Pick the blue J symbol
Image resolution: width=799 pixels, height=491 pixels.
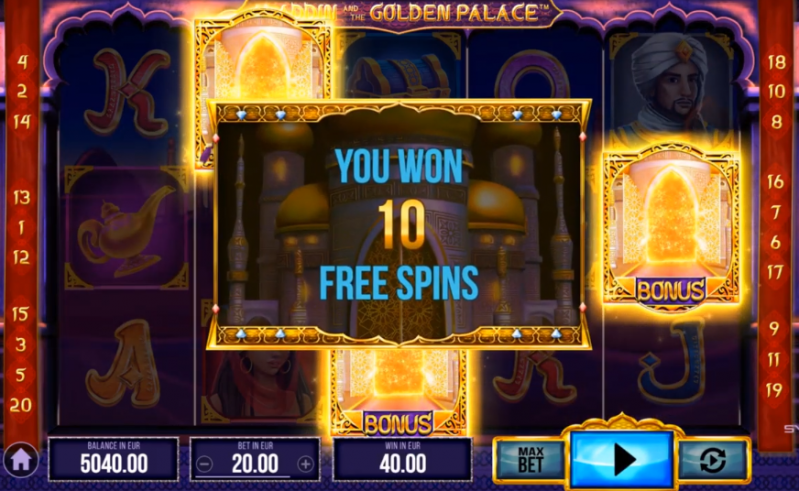pos(673,362)
